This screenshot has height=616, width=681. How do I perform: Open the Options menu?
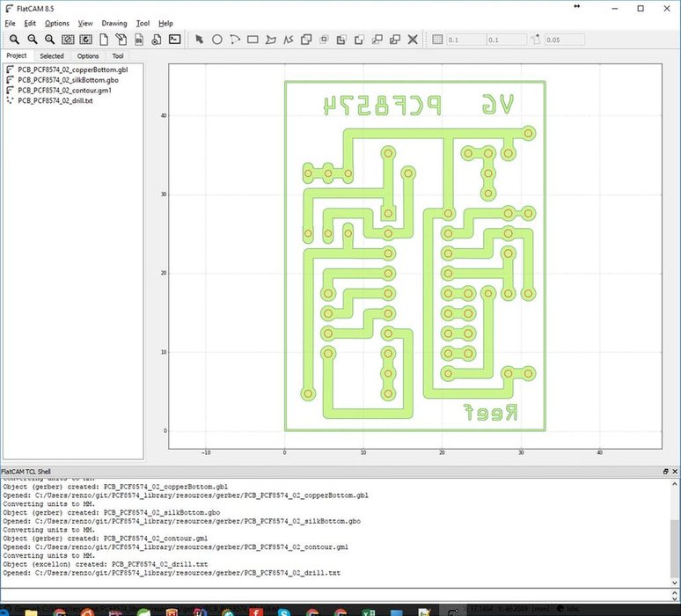[x=57, y=23]
